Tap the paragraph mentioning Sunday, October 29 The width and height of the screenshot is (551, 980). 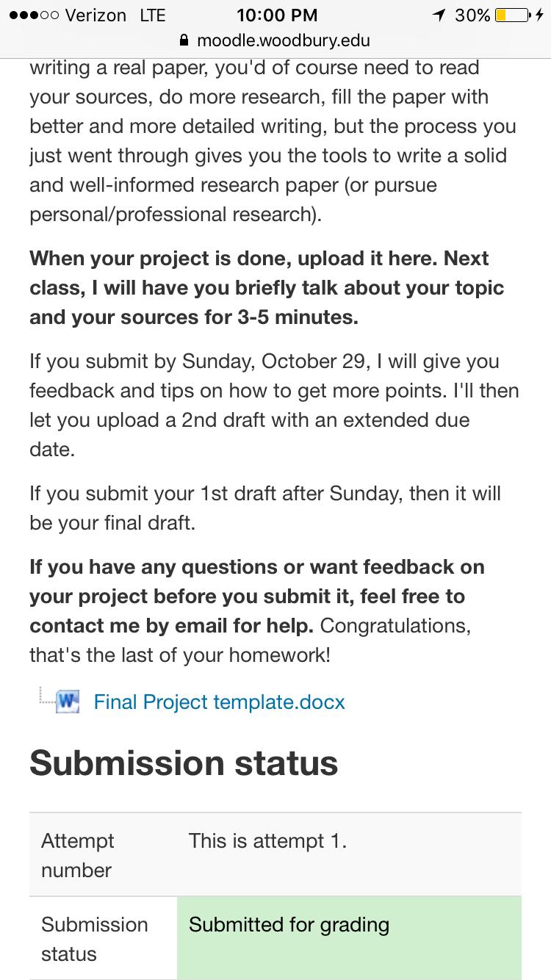pyautogui.click(x=274, y=406)
